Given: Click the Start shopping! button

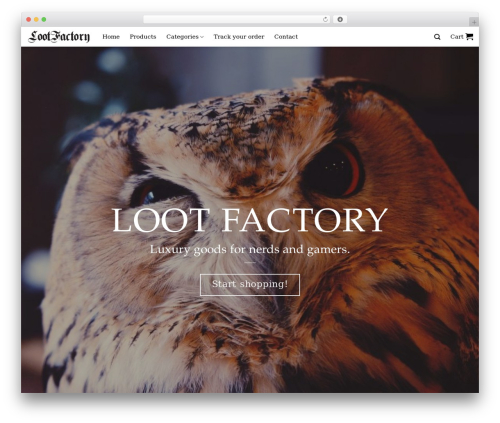Looking at the screenshot, I should click(x=250, y=285).
